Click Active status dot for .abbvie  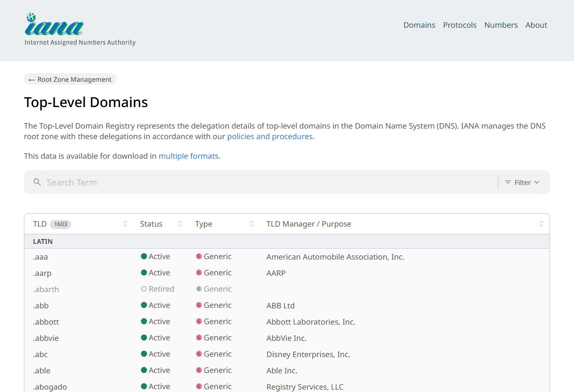click(x=143, y=338)
